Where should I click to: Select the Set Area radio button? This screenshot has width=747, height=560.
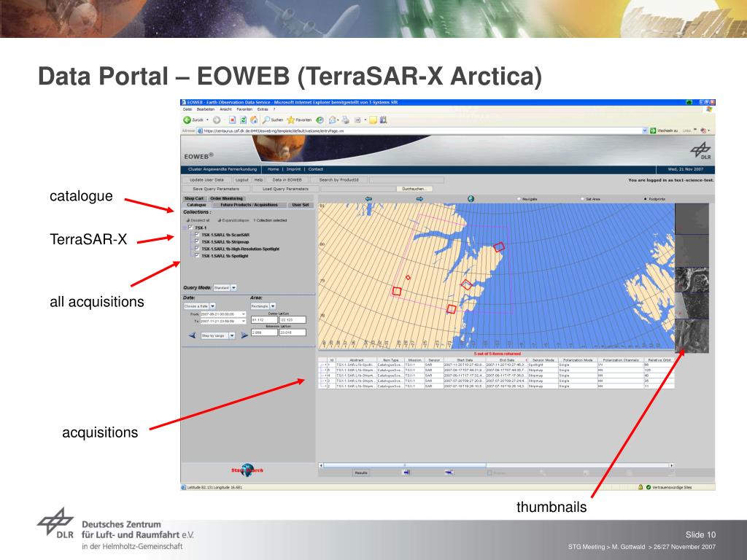pyautogui.click(x=582, y=199)
